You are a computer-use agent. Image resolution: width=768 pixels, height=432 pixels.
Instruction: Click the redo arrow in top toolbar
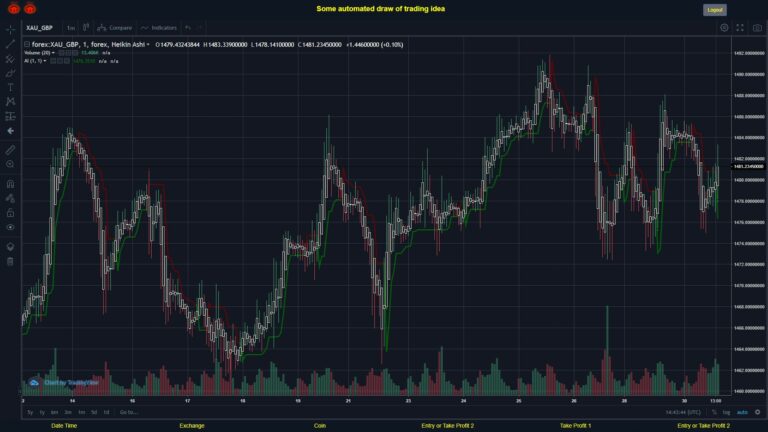(x=200, y=28)
